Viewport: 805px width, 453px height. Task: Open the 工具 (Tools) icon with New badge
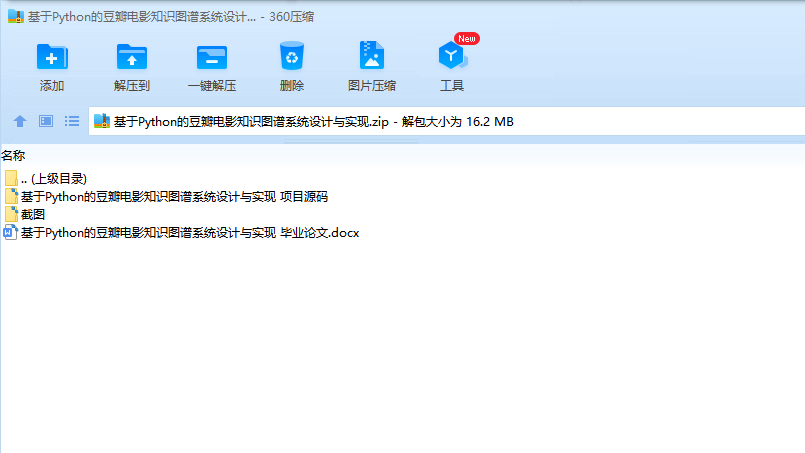(453, 55)
